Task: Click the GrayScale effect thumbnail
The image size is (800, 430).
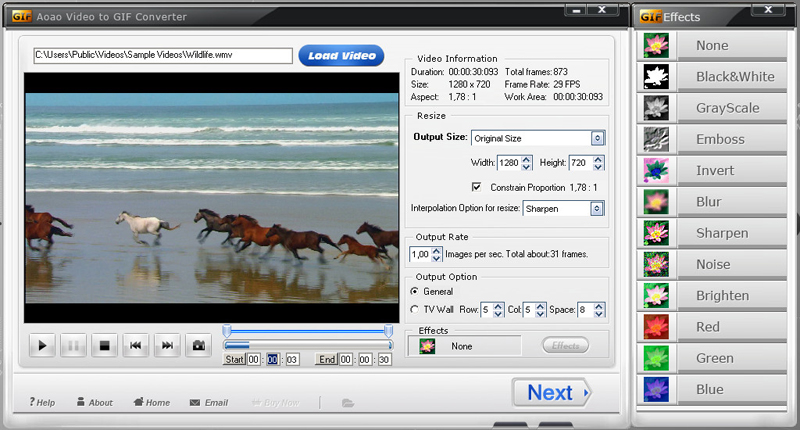Action: click(656, 108)
